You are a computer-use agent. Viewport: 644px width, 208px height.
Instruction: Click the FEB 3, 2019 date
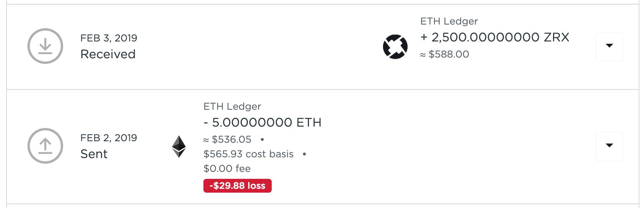tap(109, 38)
